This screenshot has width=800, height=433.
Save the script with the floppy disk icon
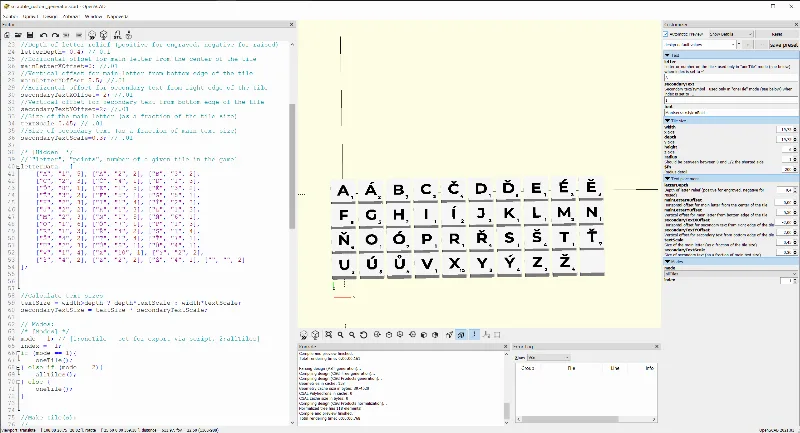coord(30,35)
